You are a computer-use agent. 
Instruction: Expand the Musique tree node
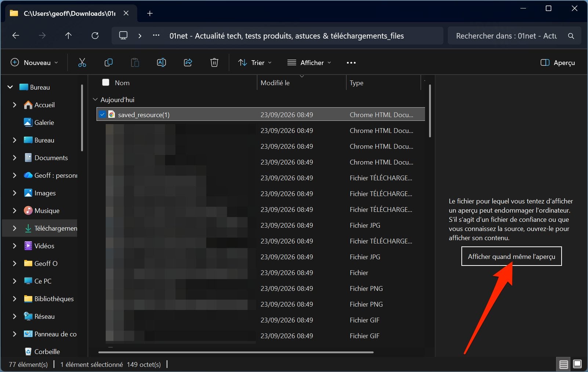15,210
